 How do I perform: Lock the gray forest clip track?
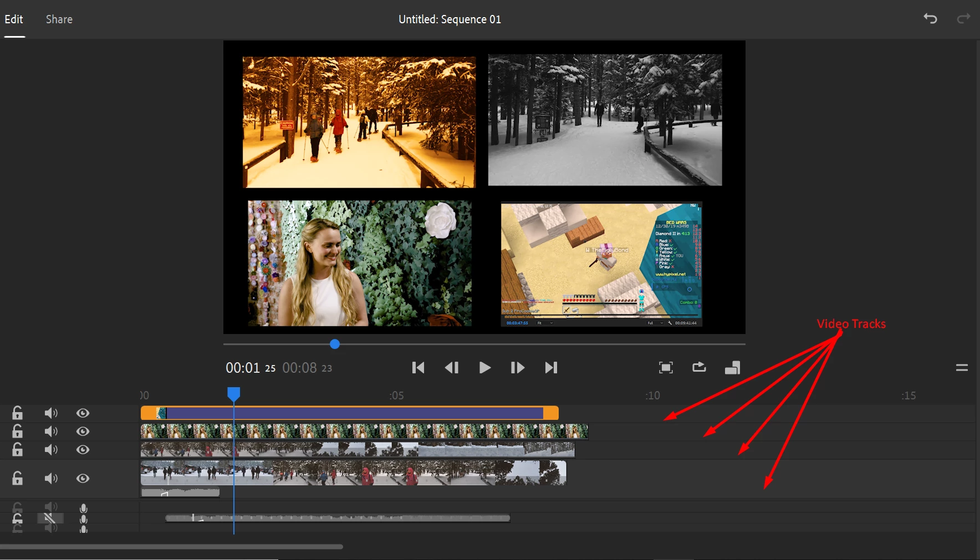pos(18,449)
